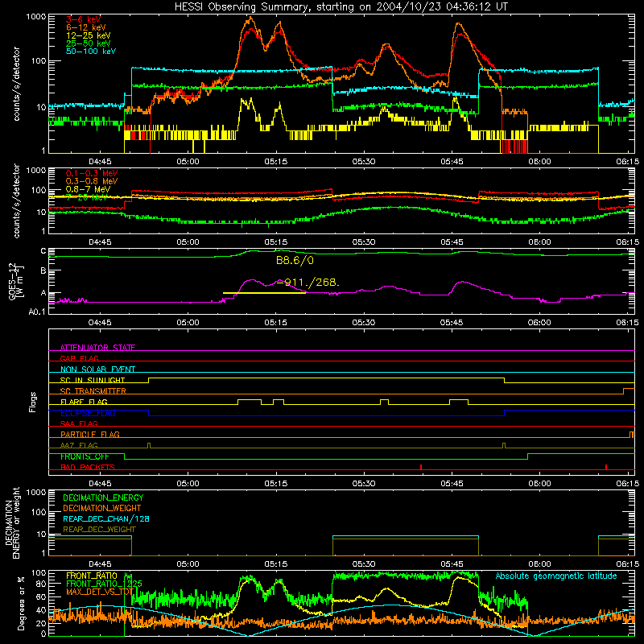Click the 0.3-0.8 MeV legend entry

pos(92,182)
